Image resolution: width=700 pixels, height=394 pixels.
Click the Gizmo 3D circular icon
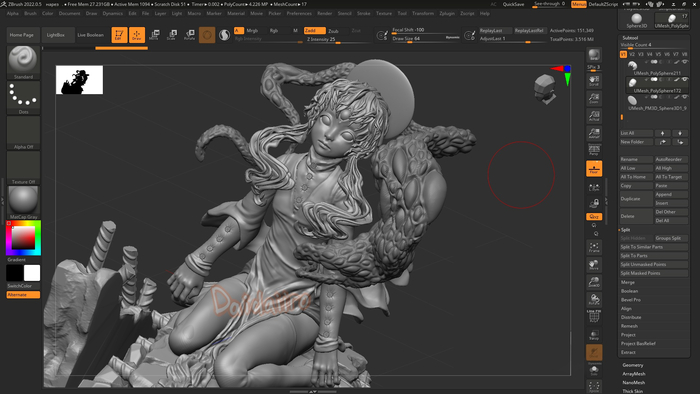[x=207, y=35]
